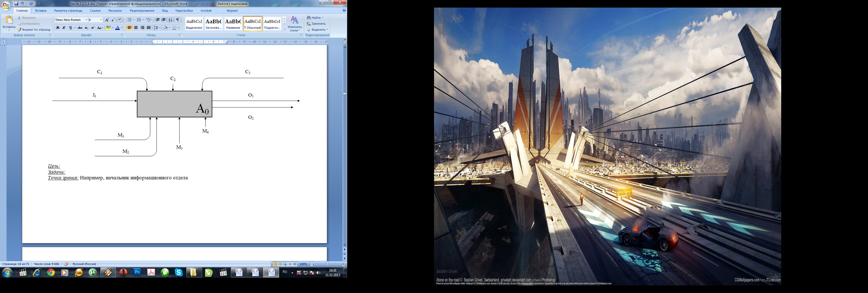Toggle superscript formatting
The image size is (868, 293).
93,28
